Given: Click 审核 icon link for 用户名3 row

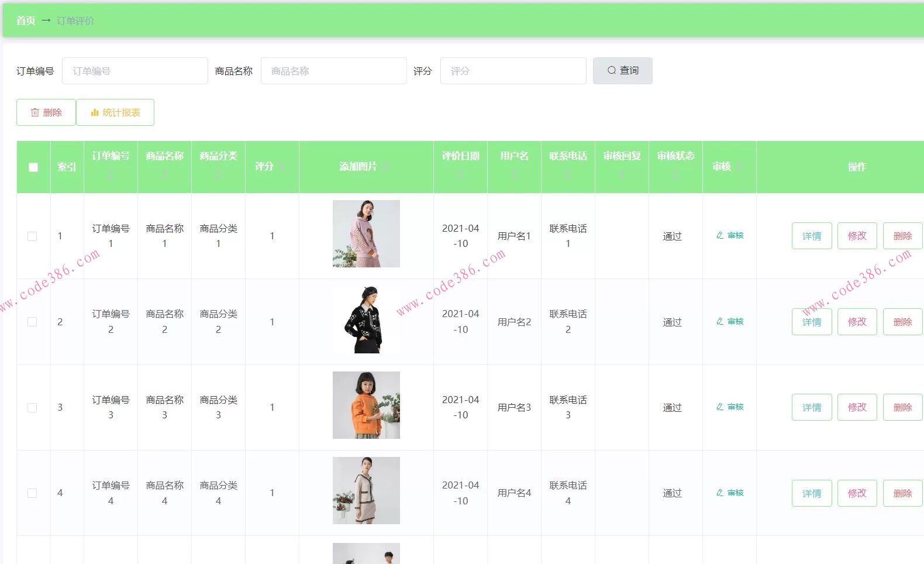Looking at the screenshot, I should (730, 407).
